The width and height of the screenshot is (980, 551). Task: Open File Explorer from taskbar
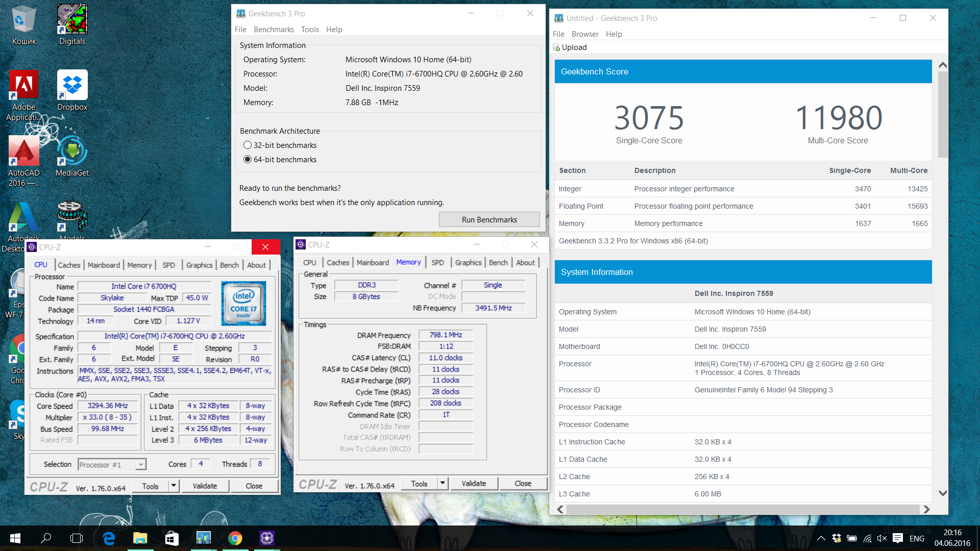140,538
